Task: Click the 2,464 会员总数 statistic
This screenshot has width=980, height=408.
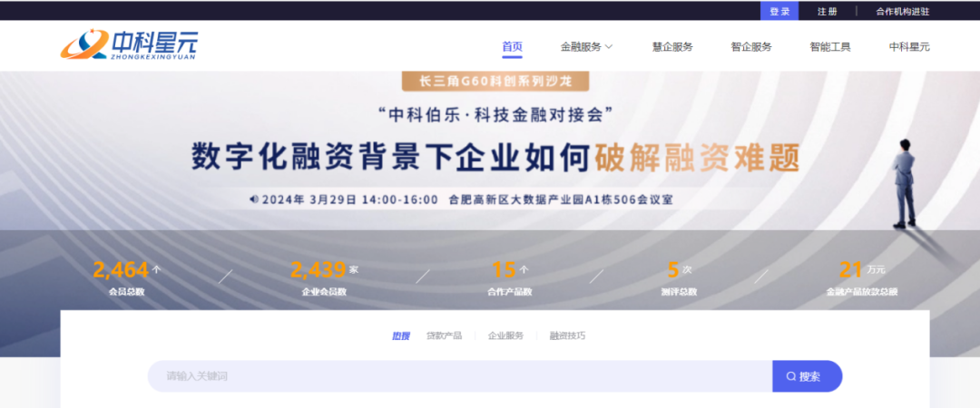Action: [x=127, y=278]
